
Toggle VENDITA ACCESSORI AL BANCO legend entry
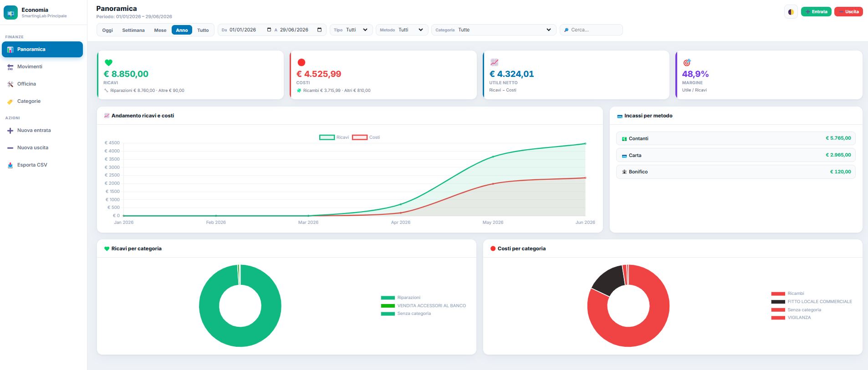[424, 306]
